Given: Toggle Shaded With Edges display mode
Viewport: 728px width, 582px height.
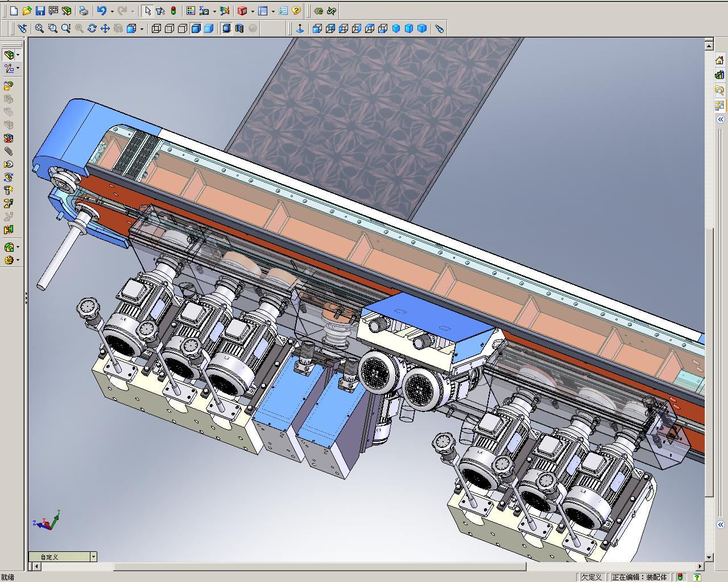Looking at the screenshot, I should (196, 28).
